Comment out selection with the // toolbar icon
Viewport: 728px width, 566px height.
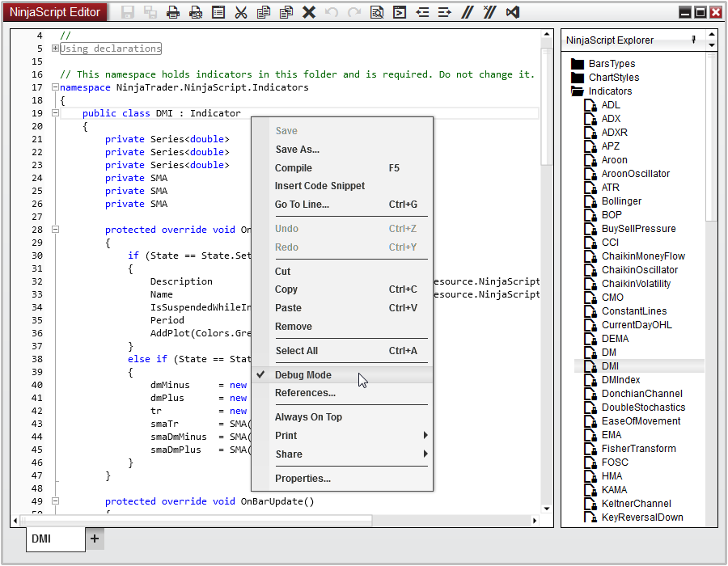click(468, 12)
